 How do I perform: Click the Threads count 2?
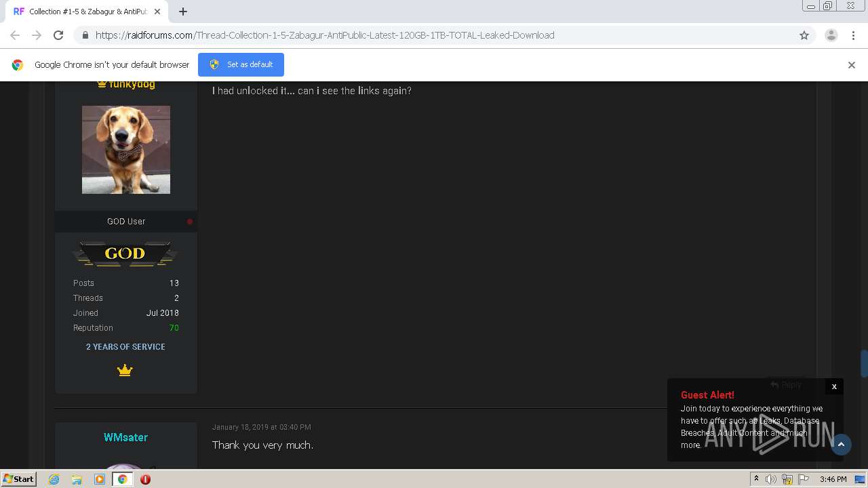click(176, 298)
